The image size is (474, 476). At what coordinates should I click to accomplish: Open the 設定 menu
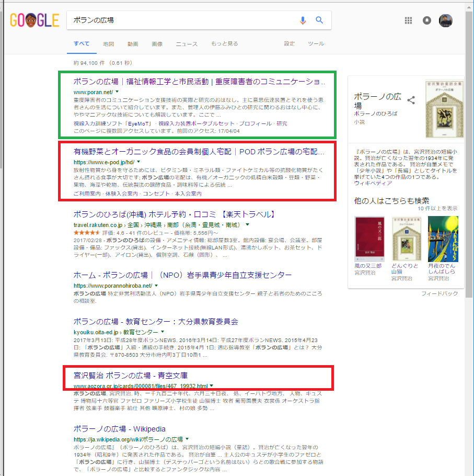(x=290, y=44)
